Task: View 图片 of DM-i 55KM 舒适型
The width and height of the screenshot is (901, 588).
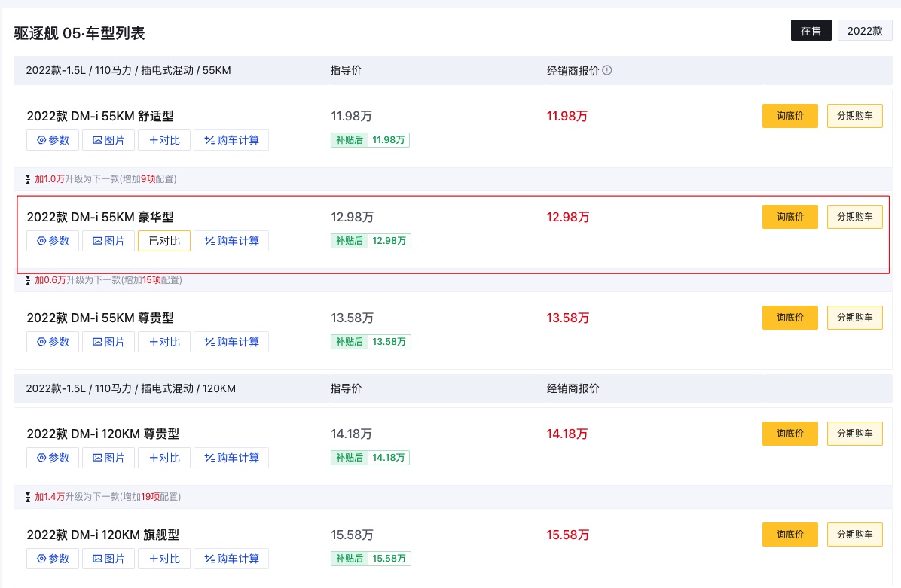Action: [108, 140]
